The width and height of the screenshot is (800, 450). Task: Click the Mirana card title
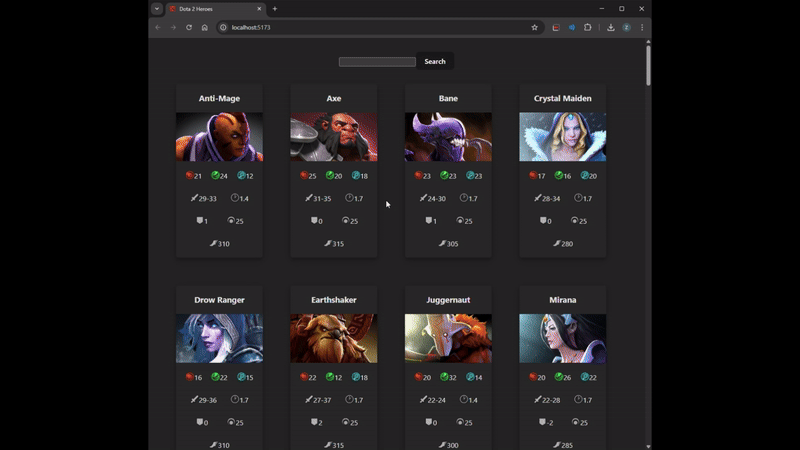pyautogui.click(x=563, y=300)
